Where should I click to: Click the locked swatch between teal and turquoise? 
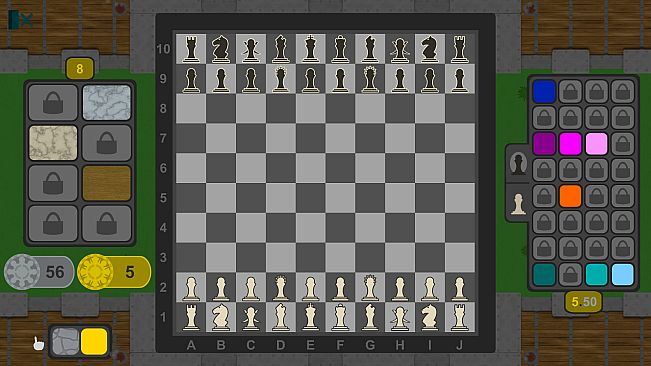click(570, 274)
